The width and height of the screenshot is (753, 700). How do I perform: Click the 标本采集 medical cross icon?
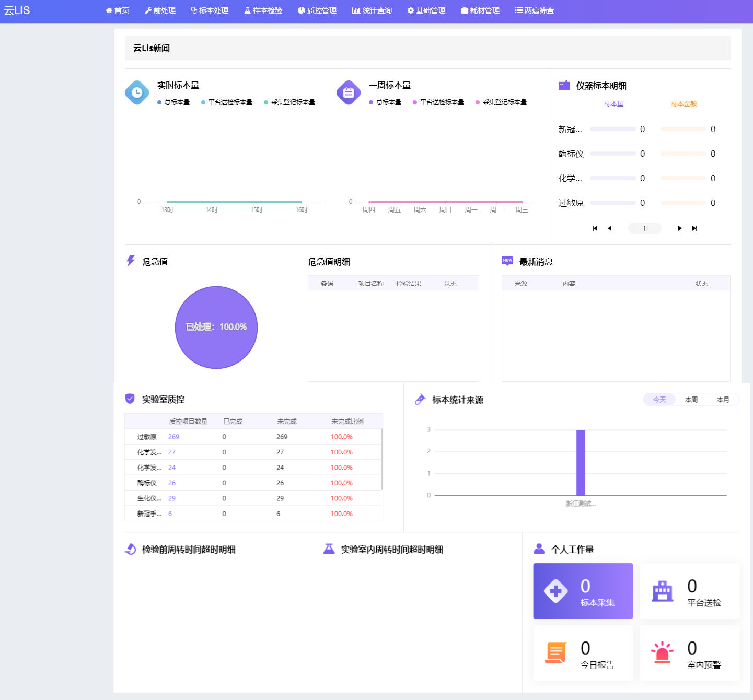point(556,591)
